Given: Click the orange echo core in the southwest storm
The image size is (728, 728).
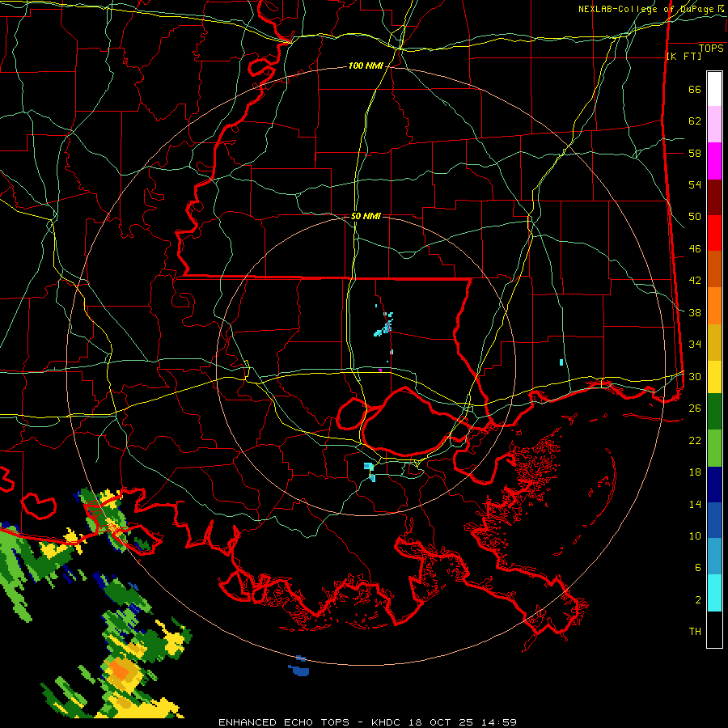Looking at the screenshot, I should tap(120, 671).
